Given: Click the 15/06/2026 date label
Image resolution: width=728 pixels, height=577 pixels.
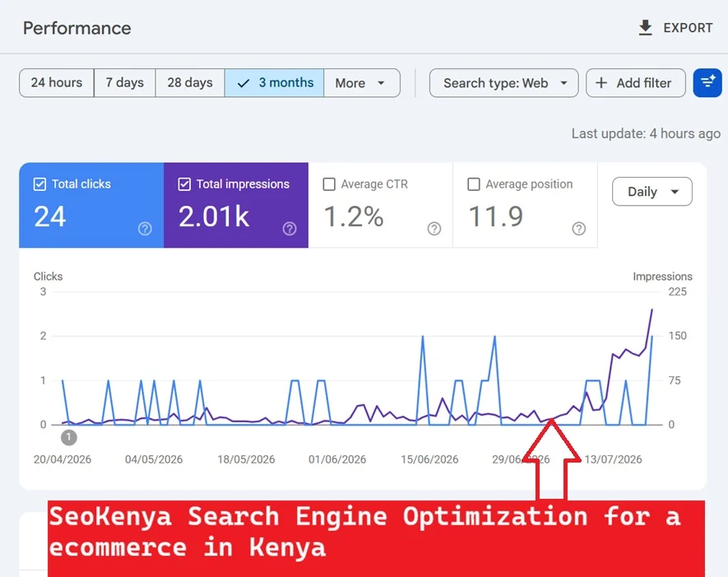Looking at the screenshot, I should click(429, 459).
